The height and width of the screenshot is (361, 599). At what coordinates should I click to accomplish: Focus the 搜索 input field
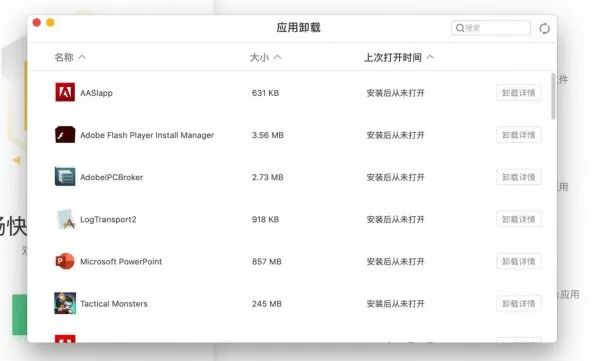[x=491, y=28]
